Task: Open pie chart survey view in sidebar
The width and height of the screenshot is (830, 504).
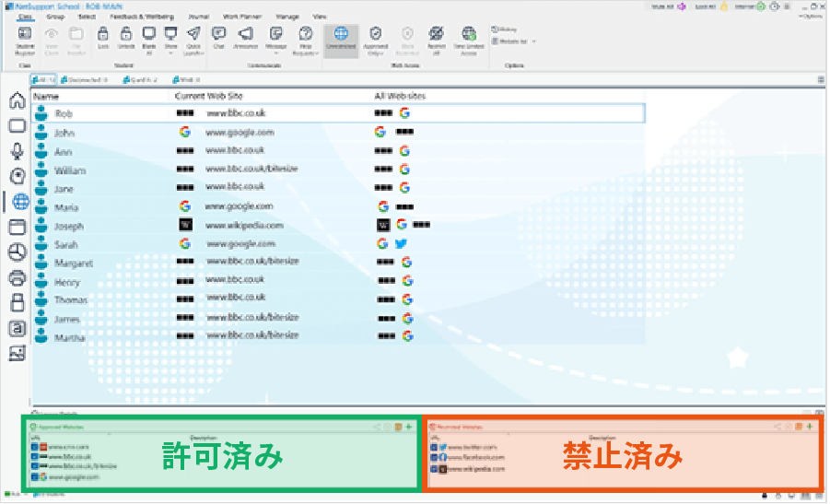Action: coord(18,252)
